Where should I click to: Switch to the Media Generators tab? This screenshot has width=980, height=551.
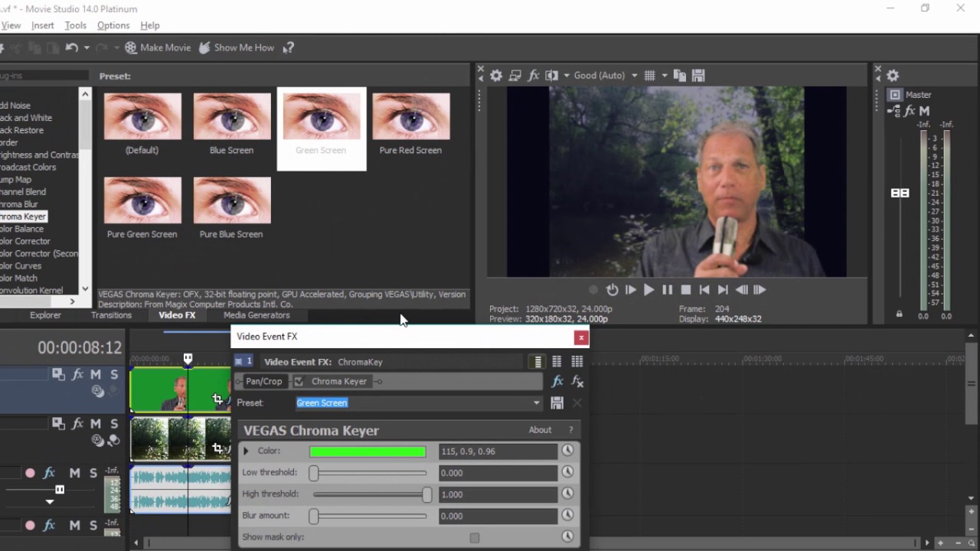pos(256,315)
